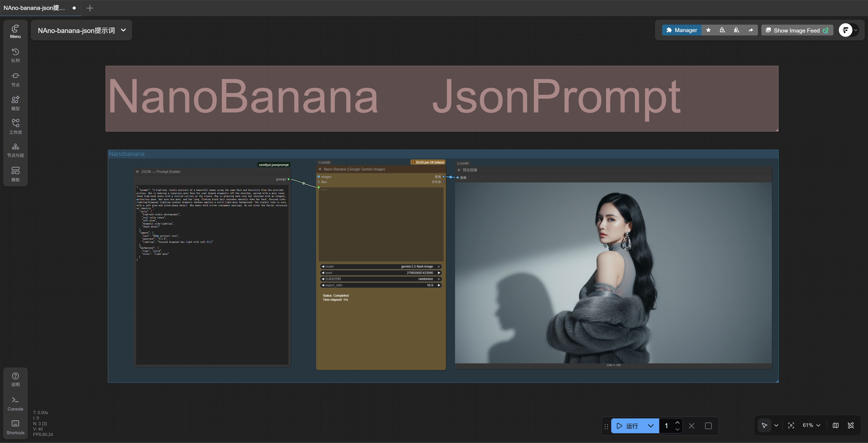Toggle link visibility icon
Viewport: 868px width, 443px height.
pos(851,425)
